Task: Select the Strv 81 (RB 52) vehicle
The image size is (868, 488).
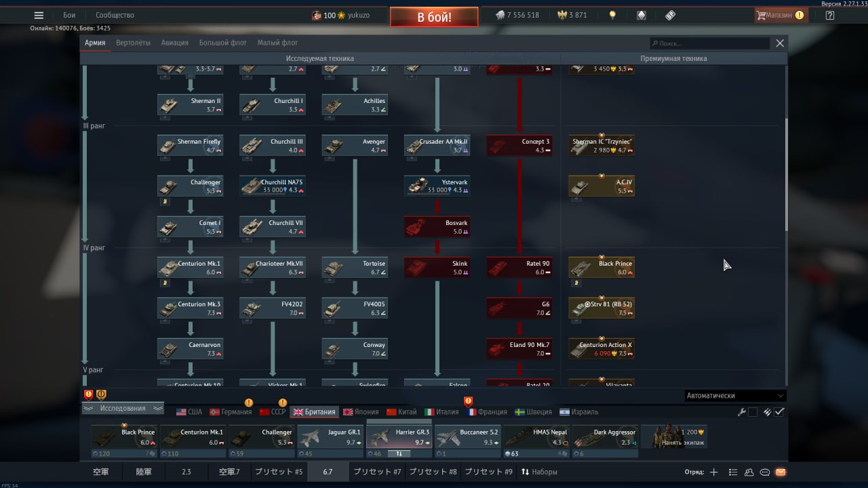Action: point(601,308)
